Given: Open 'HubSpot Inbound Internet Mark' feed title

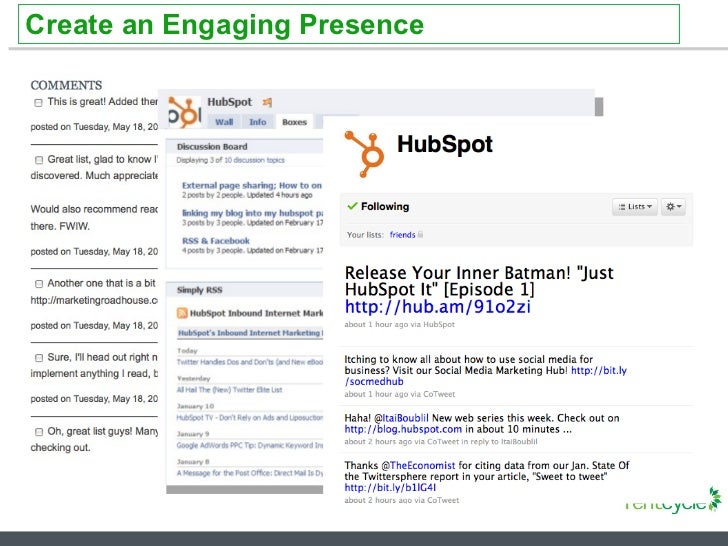Looking at the screenshot, I should pyautogui.click(x=256, y=313).
